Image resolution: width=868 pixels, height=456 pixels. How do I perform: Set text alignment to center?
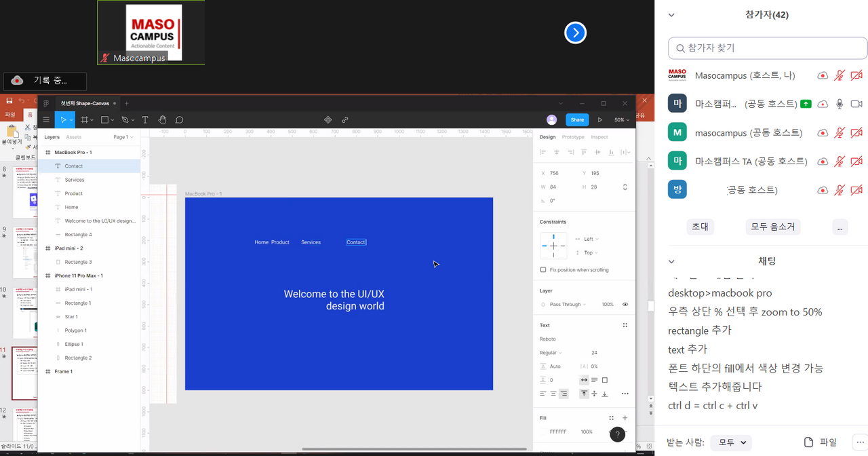tap(553, 394)
